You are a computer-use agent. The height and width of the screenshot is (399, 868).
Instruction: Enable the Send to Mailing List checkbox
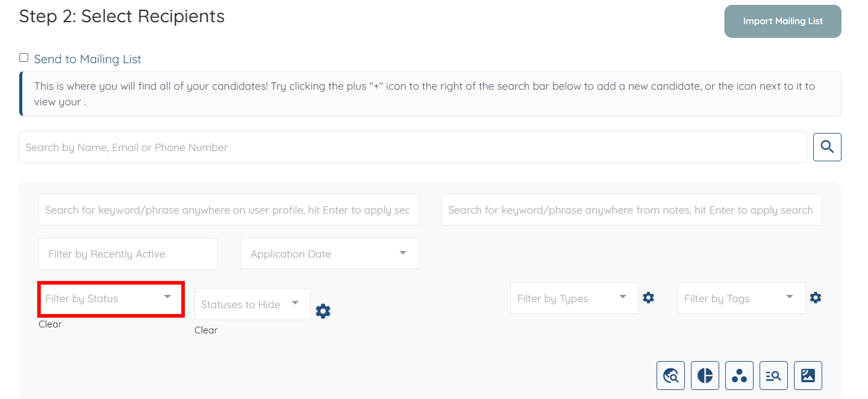tap(24, 58)
